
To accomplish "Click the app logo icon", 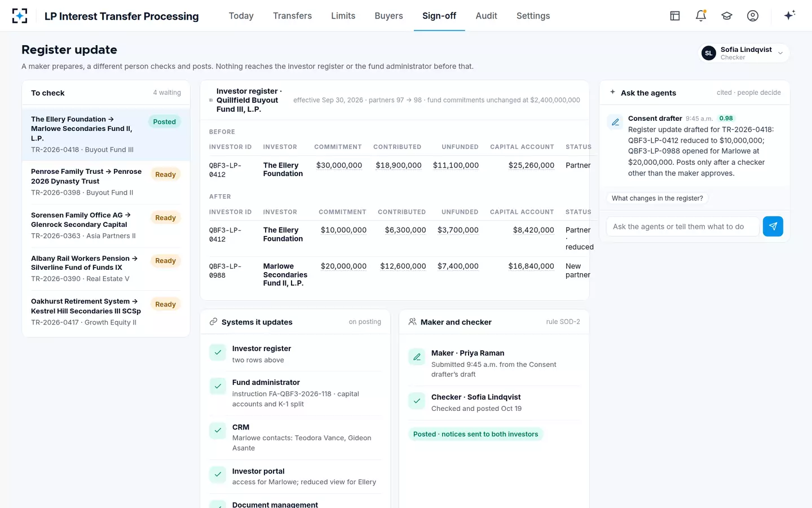I will tap(20, 16).
